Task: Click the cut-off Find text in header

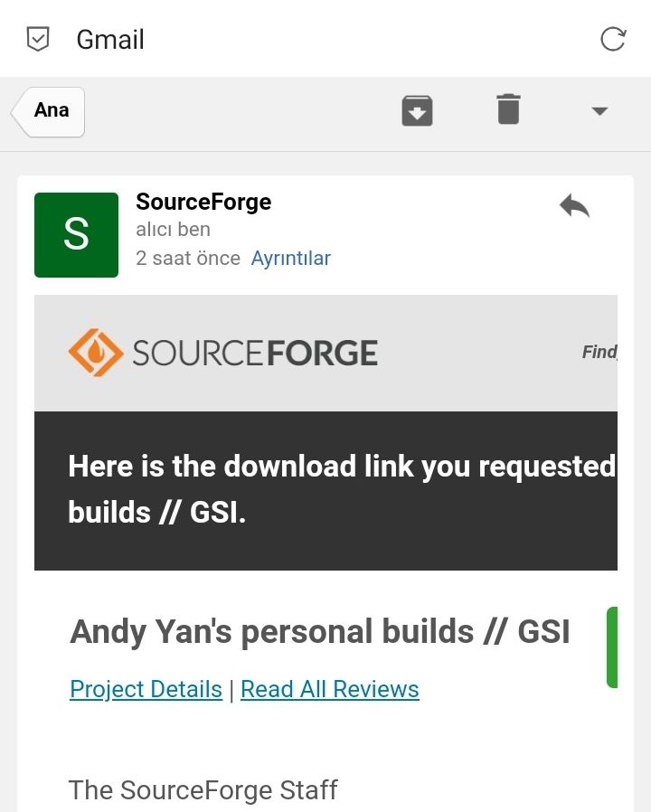Action: pyautogui.click(x=599, y=353)
